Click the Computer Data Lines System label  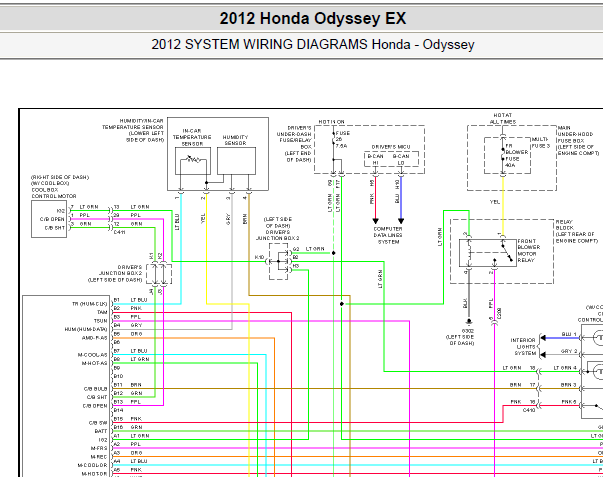(388, 235)
